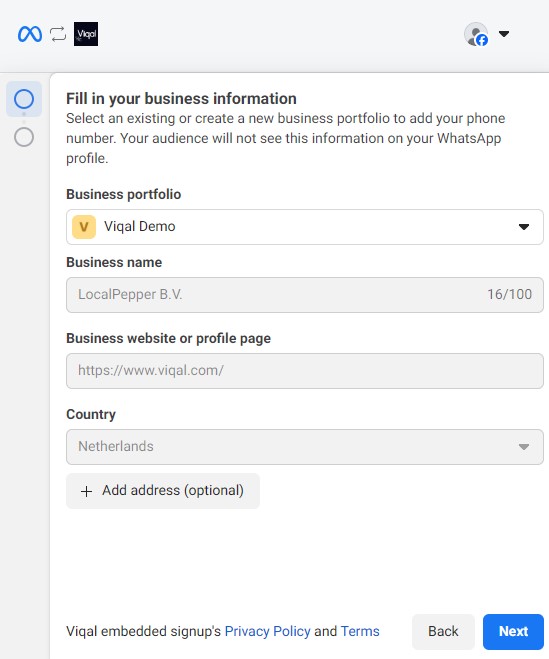This screenshot has height=659, width=549.
Task: Click the Business name field LocalPepper B.V.
Action: coord(305,295)
